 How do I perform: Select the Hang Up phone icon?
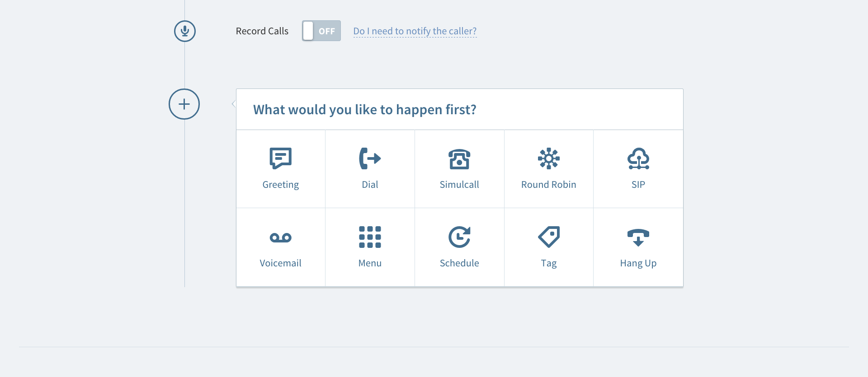coord(638,237)
